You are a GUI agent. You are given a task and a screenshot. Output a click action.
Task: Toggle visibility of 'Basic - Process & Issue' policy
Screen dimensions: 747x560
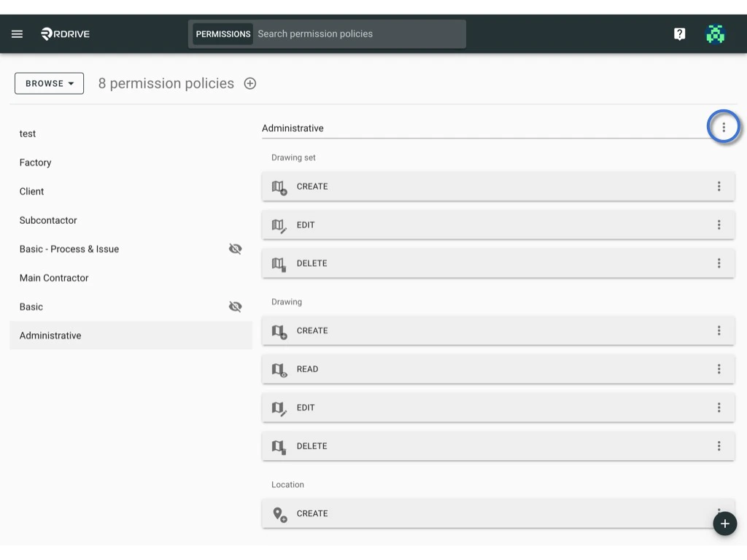235,249
